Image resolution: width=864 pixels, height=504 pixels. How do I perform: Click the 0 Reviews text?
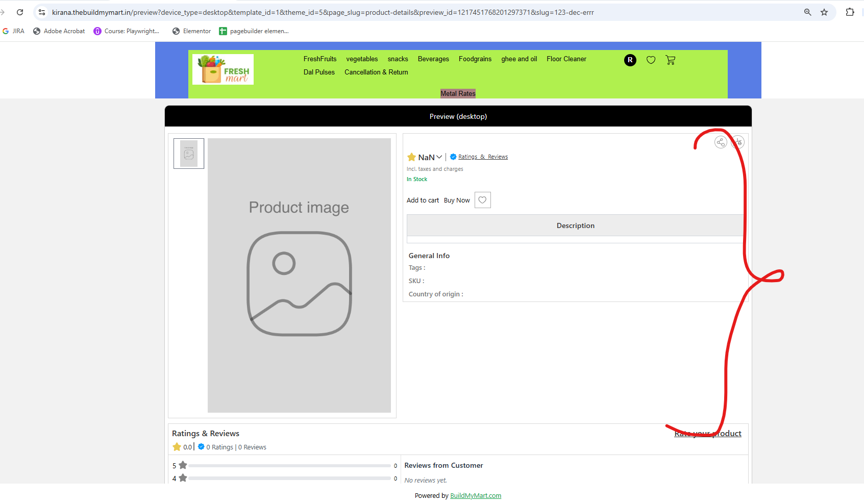coord(252,447)
